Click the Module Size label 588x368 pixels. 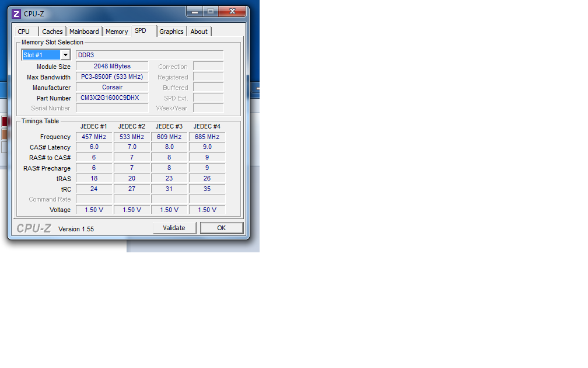[54, 67]
